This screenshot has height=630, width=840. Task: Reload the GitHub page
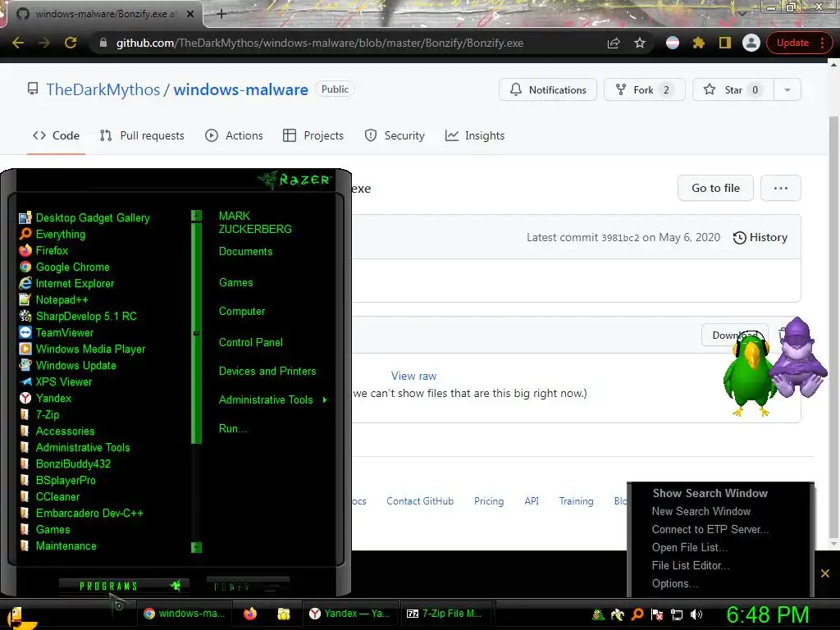[71, 43]
